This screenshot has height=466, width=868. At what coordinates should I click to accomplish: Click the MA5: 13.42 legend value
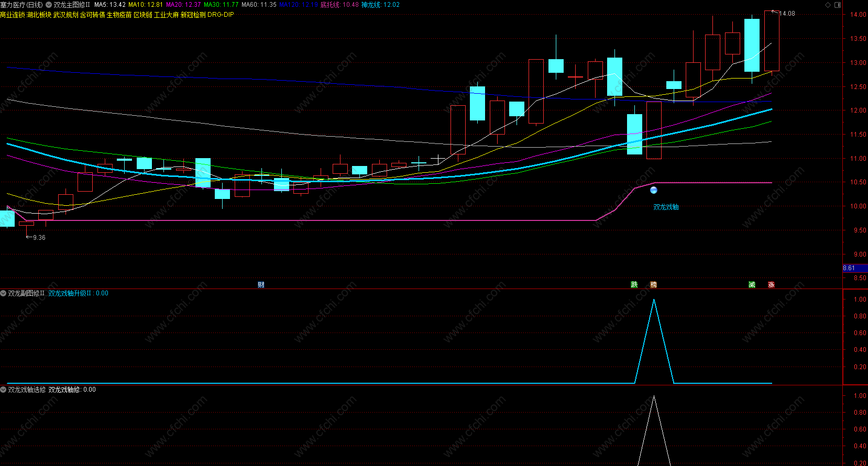click(x=110, y=5)
